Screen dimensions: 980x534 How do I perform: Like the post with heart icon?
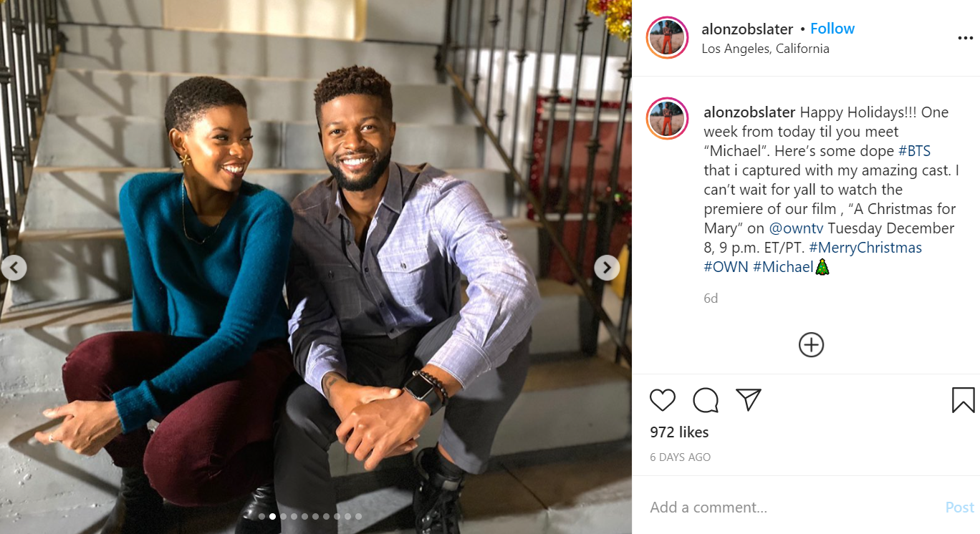pos(663,399)
